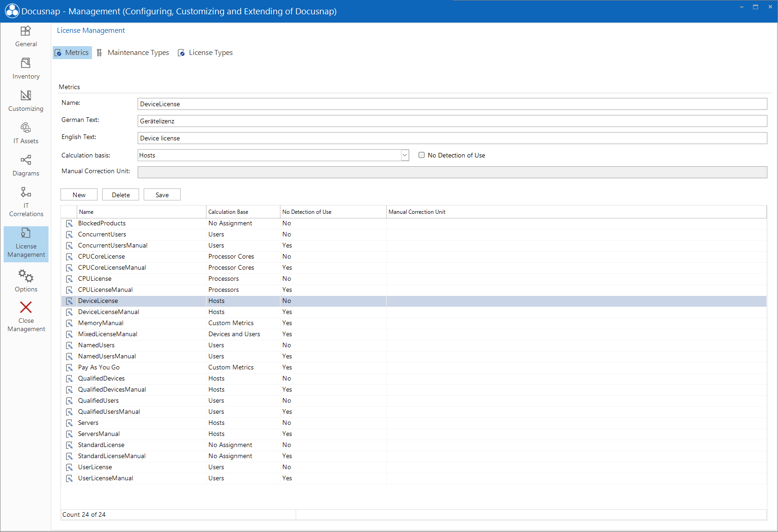
Task: Sort by No Detection of Use column header
Action: click(333, 212)
